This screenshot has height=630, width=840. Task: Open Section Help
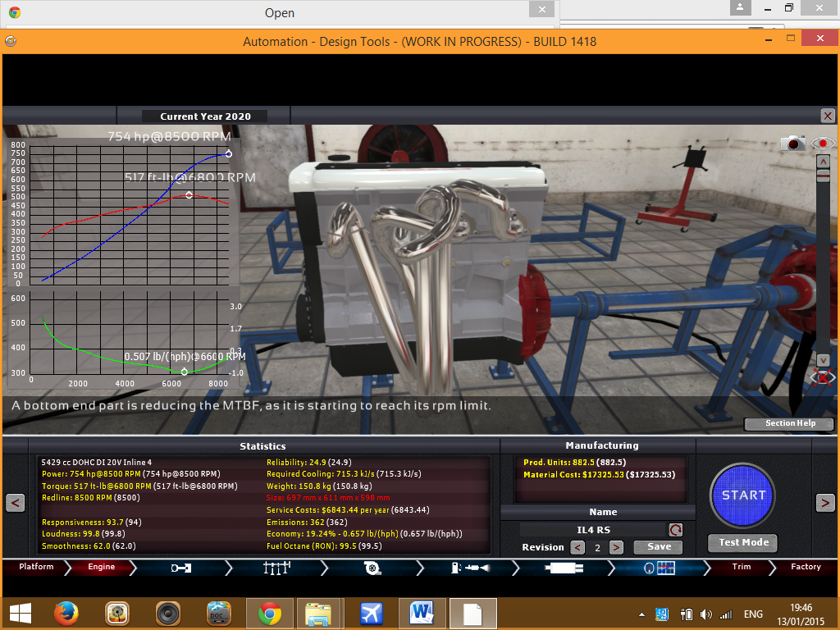(x=790, y=423)
